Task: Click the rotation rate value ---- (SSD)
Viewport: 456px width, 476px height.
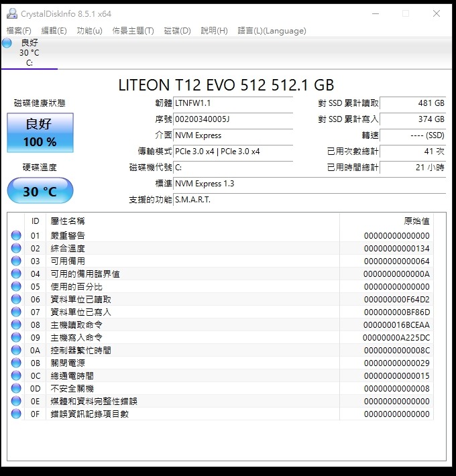Action: [x=413, y=135]
